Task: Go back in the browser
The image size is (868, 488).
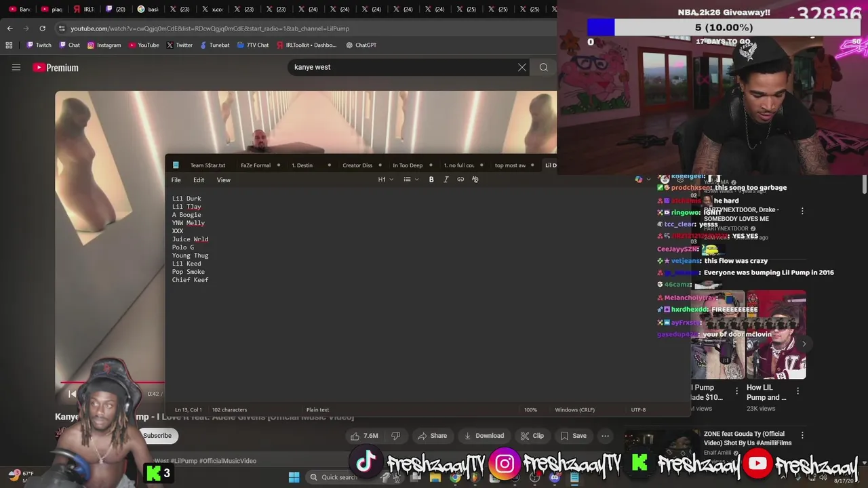Action: pyautogui.click(x=9, y=28)
